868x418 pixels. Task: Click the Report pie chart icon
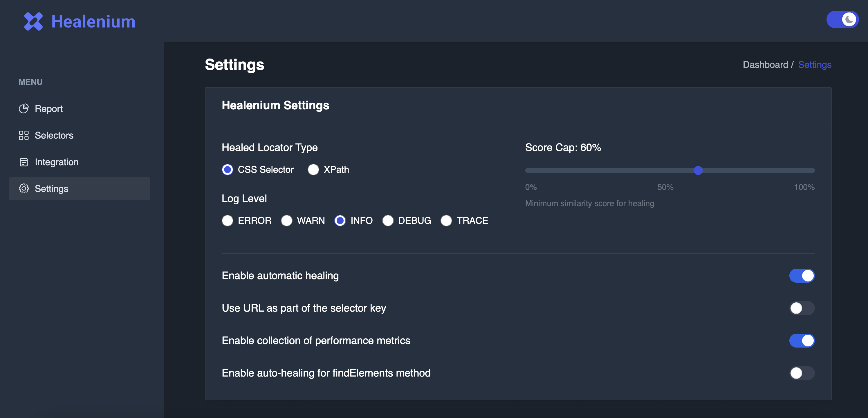(x=24, y=108)
